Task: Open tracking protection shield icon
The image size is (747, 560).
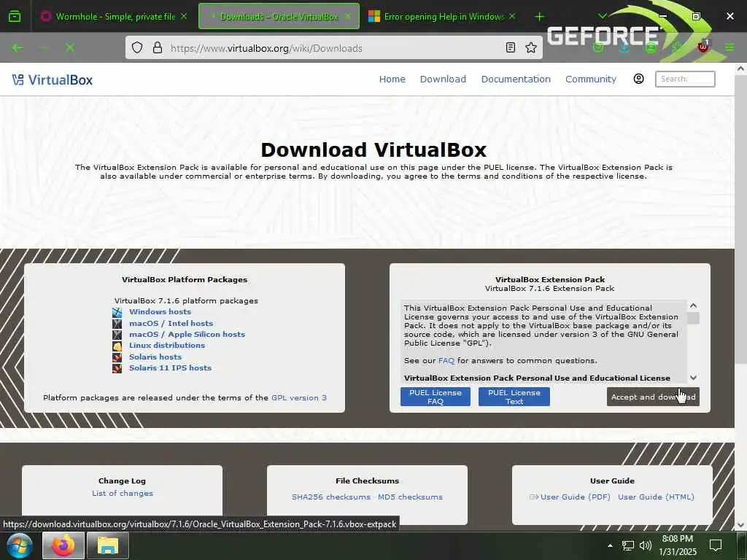Action: click(x=137, y=47)
